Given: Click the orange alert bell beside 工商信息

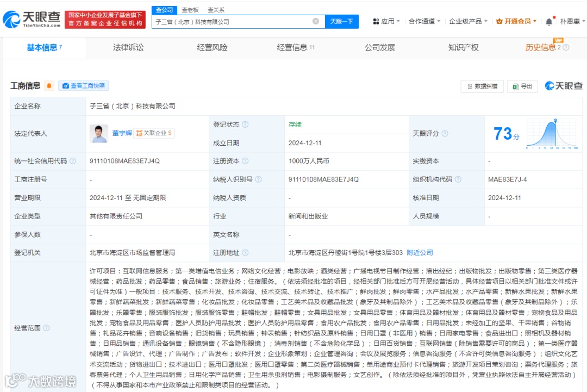Looking at the screenshot, I should point(49,86).
